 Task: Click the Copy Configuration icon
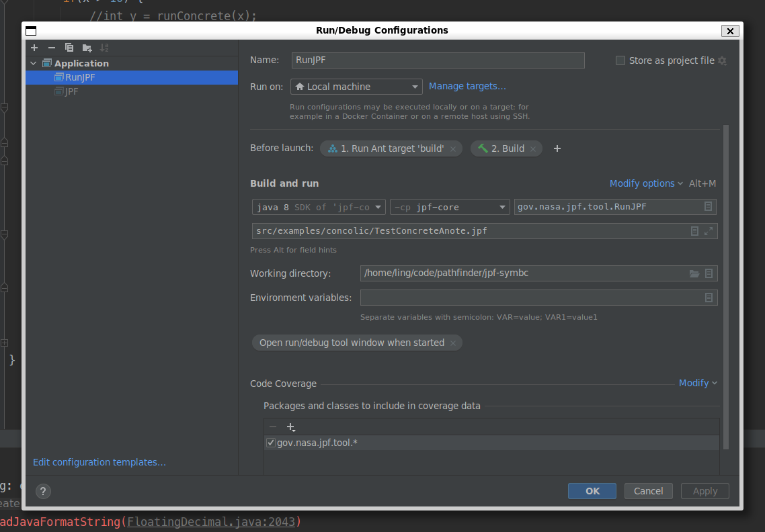coord(69,48)
